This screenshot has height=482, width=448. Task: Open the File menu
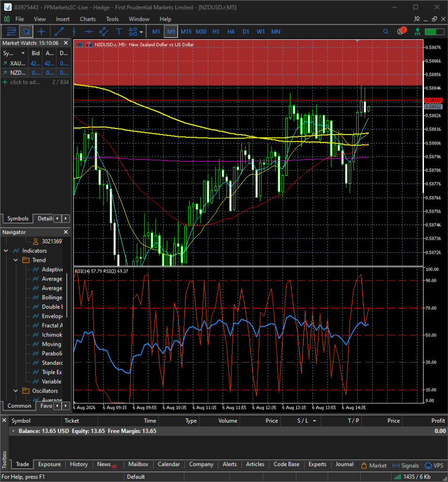pyautogui.click(x=20, y=19)
